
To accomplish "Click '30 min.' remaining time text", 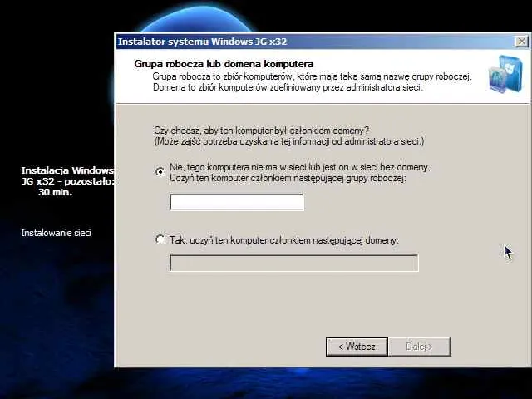I will (x=56, y=192).
